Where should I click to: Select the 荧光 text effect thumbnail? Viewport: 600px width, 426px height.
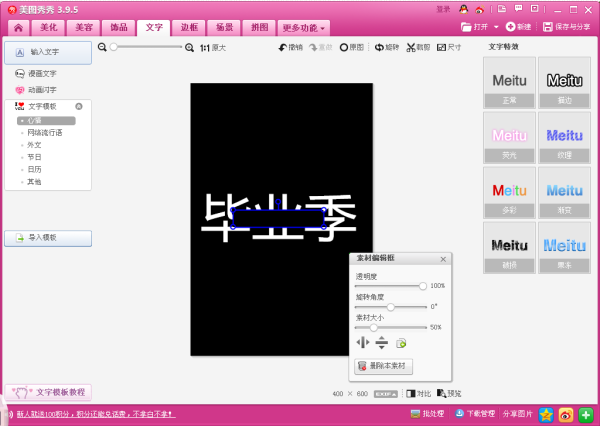coord(509,138)
